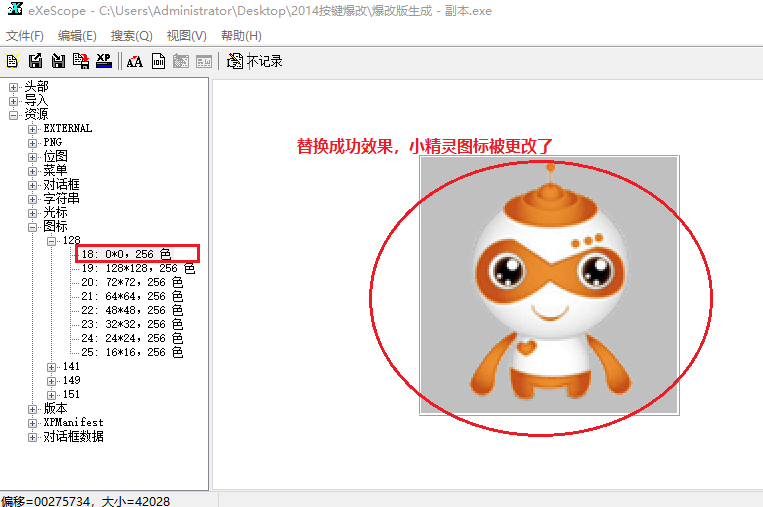Click the font AA toolbar icon
This screenshot has height=507, width=763.
134,61
